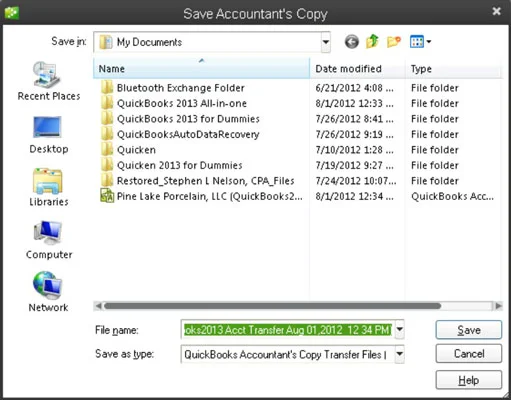This screenshot has width=511, height=400.
Task: Sort by Date modified column header
Action: coord(357,69)
